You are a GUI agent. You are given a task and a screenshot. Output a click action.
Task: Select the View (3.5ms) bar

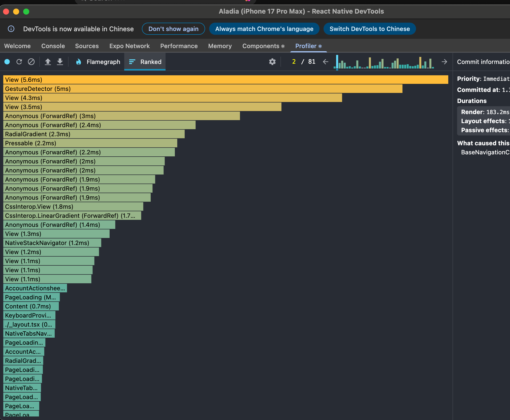(x=142, y=107)
